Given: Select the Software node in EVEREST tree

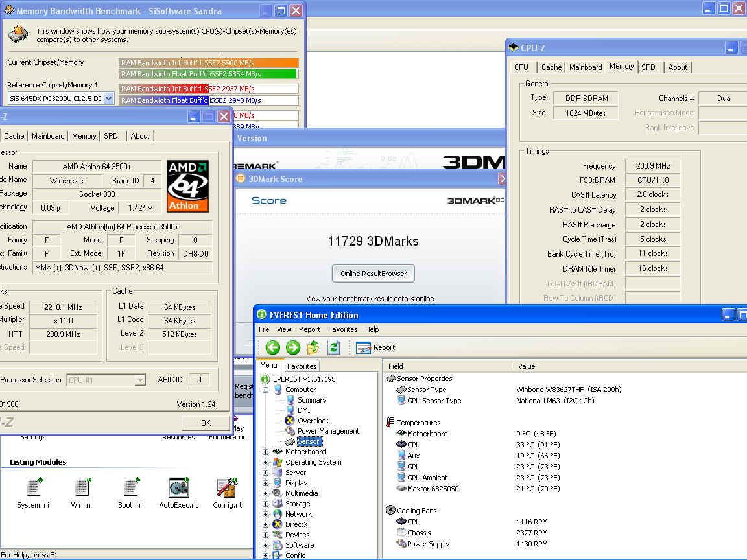Looking at the screenshot, I should [299, 545].
